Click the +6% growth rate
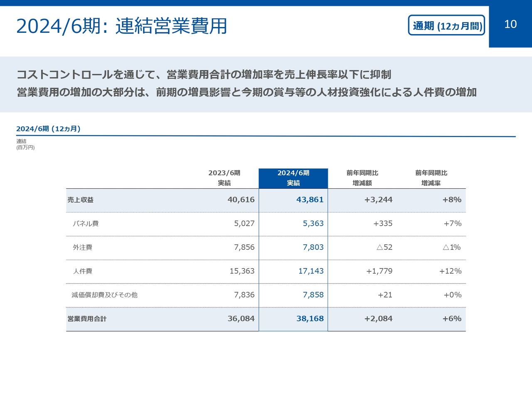The image size is (532, 399). point(452,318)
